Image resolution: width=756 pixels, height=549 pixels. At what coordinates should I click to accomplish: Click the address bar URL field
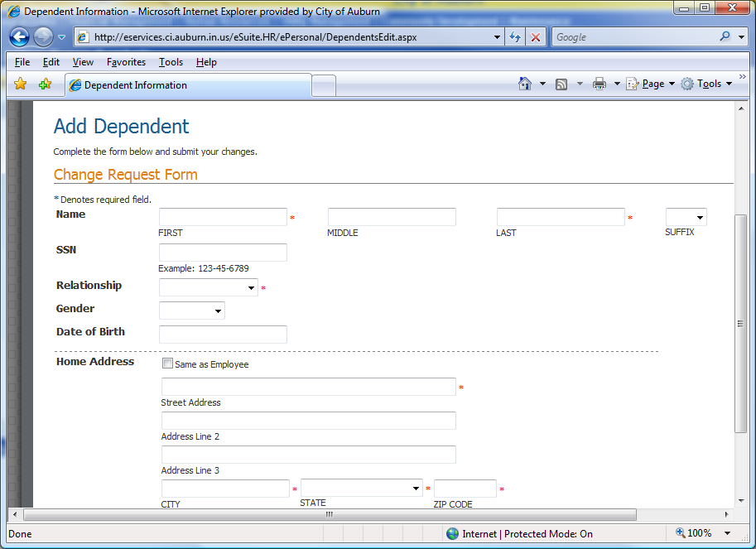coord(289,37)
